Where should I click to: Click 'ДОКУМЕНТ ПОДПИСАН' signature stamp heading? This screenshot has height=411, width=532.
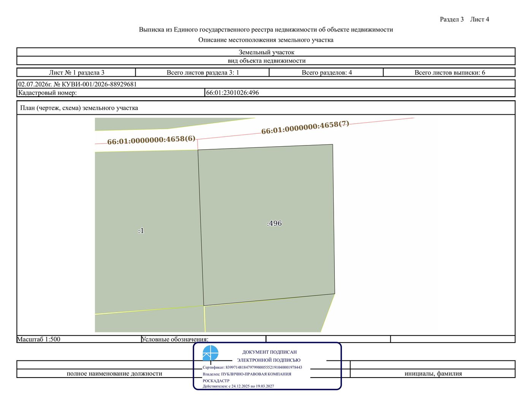point(269,352)
